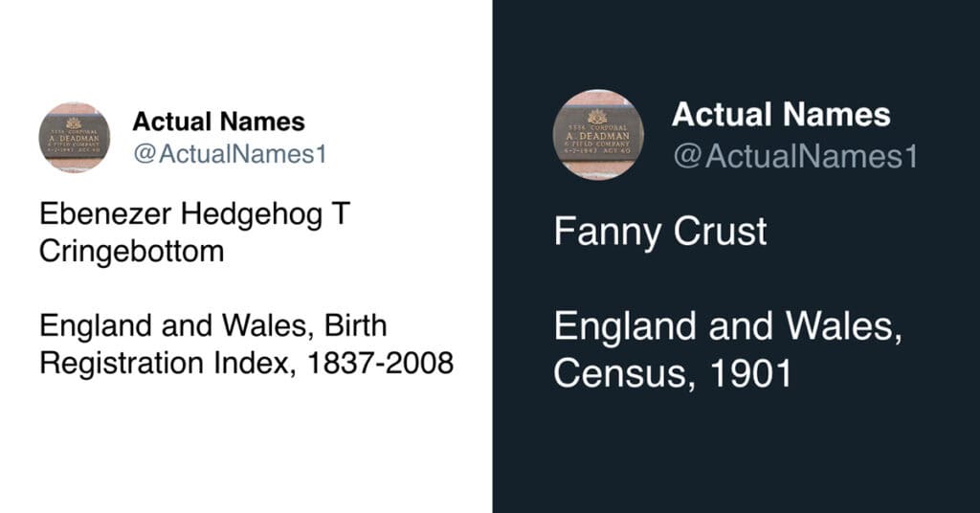
Task: Click the Deadman plaque avatar in the dark tweet
Action: [x=598, y=135]
